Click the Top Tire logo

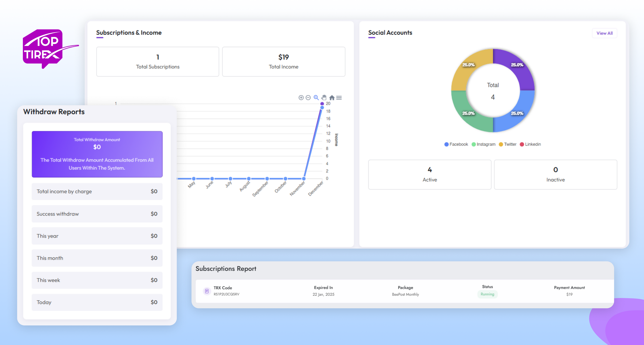click(50, 49)
